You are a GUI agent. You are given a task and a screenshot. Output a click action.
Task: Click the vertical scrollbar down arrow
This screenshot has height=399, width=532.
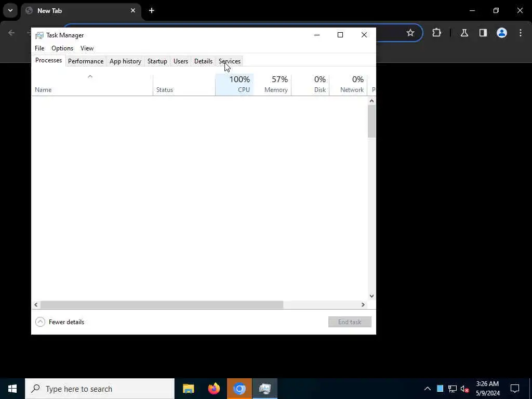click(x=371, y=296)
